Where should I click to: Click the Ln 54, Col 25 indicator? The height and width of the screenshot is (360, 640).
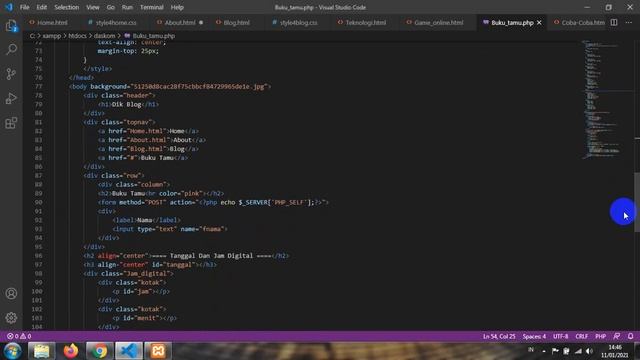[499, 336]
